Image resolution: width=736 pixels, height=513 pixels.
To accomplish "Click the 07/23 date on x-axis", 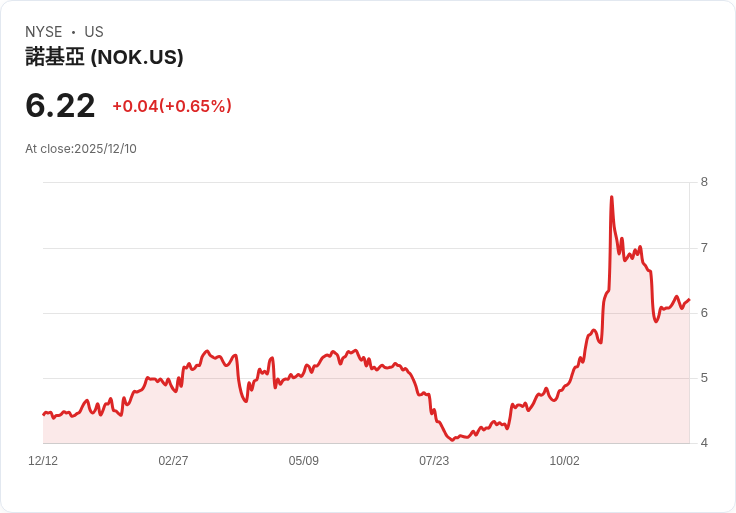I will click(434, 461).
